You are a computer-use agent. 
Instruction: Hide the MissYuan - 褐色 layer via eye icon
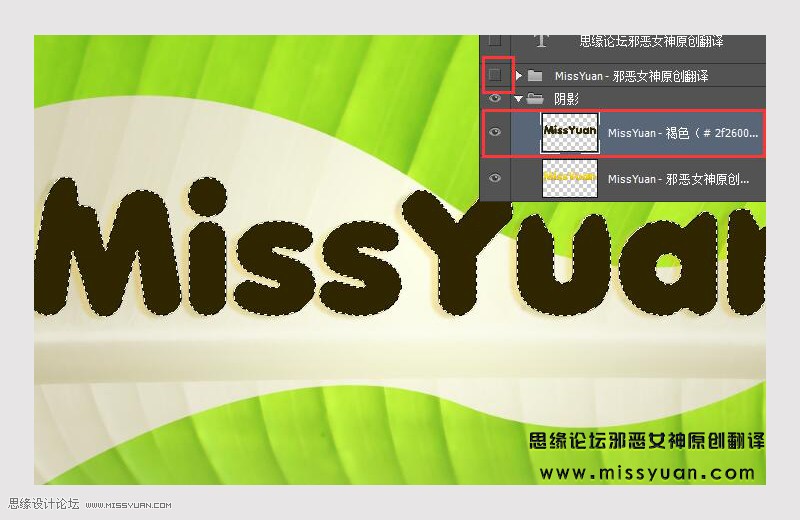click(x=495, y=132)
